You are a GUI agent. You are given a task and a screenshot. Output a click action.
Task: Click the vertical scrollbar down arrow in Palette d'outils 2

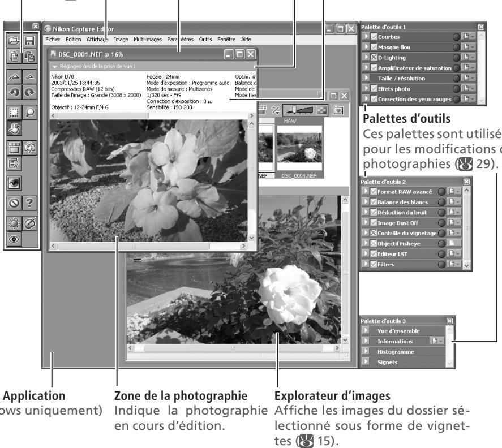pyautogui.click(x=466, y=265)
